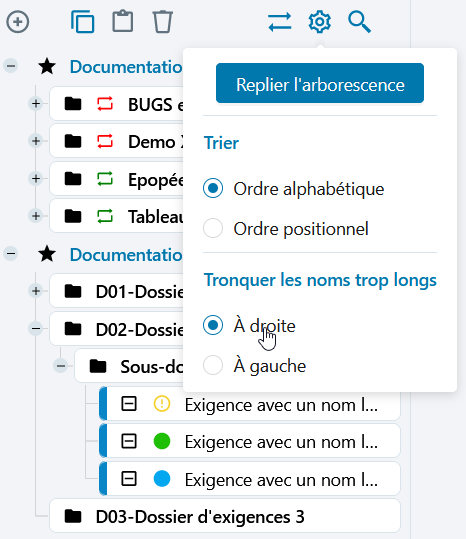This screenshot has width=466, height=539.
Task: Collapse the Sous-dossier node
Action: [61, 366]
